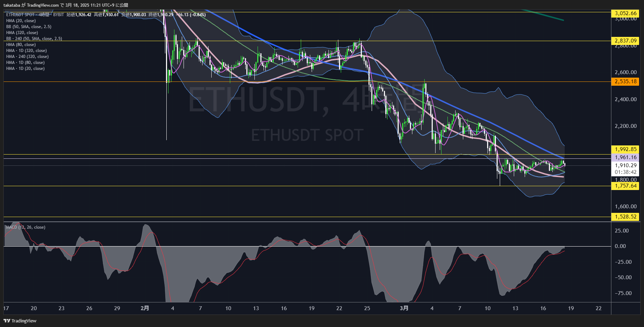644x327 pixels.
Task: Select the HMA · 1D (320, close) label
Action: tap(26, 51)
